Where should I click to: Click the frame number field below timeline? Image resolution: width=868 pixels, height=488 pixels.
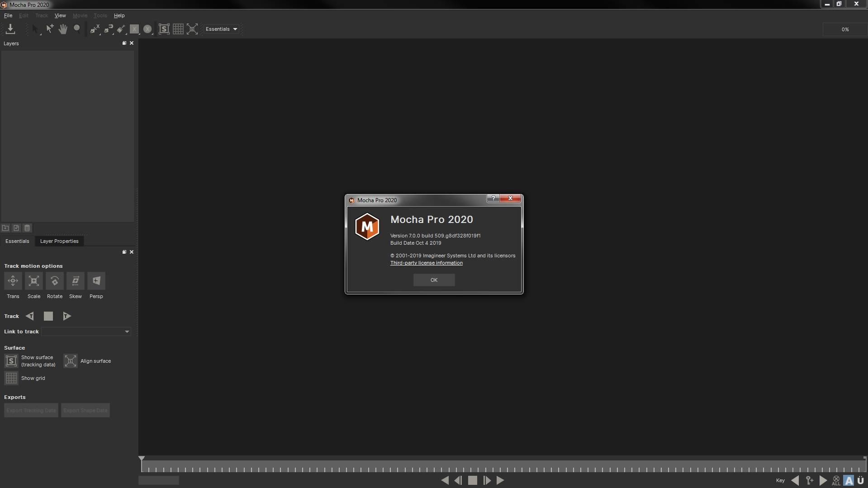pyautogui.click(x=159, y=480)
